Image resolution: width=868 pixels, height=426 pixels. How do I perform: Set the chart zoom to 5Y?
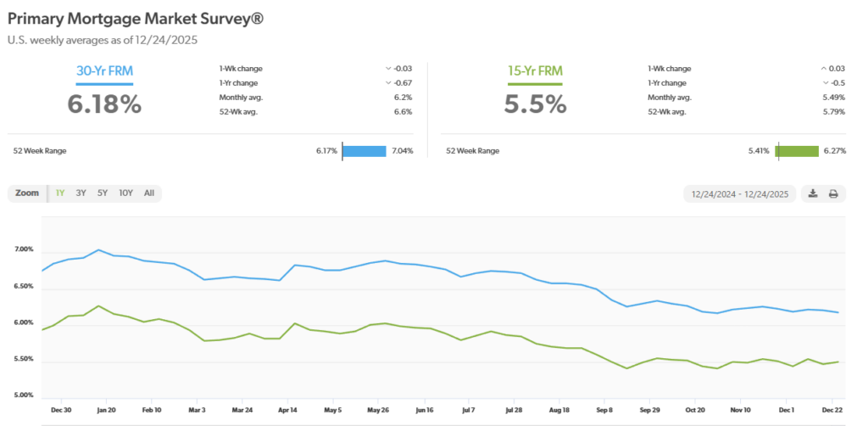(x=103, y=193)
